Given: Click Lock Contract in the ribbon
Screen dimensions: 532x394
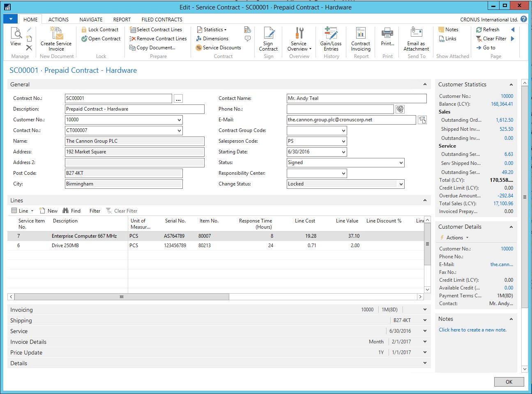Looking at the screenshot, I should click(x=99, y=30).
